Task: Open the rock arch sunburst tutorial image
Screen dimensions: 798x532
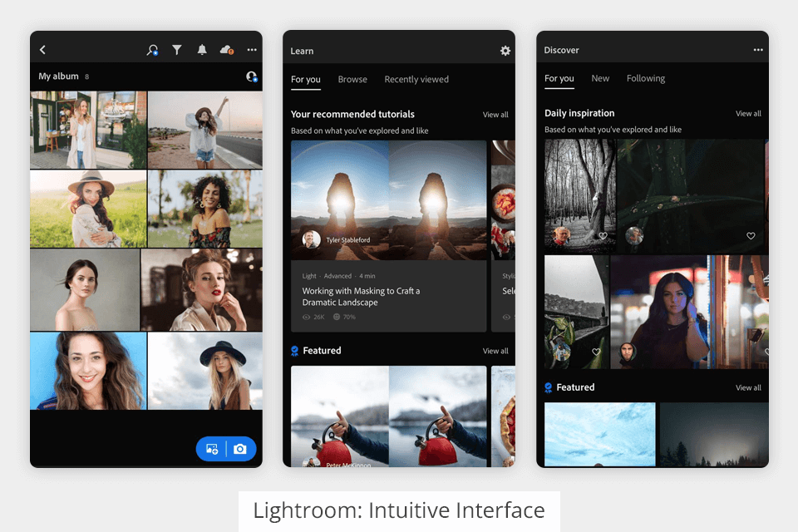Action: click(389, 200)
